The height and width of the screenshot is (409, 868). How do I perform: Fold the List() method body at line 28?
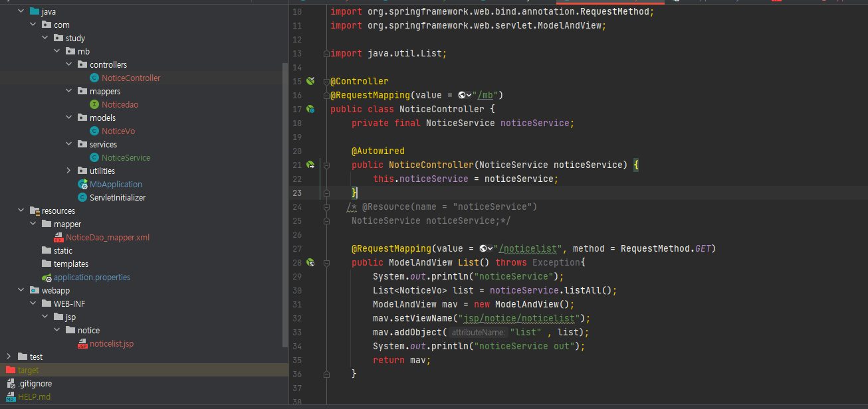[x=326, y=262]
